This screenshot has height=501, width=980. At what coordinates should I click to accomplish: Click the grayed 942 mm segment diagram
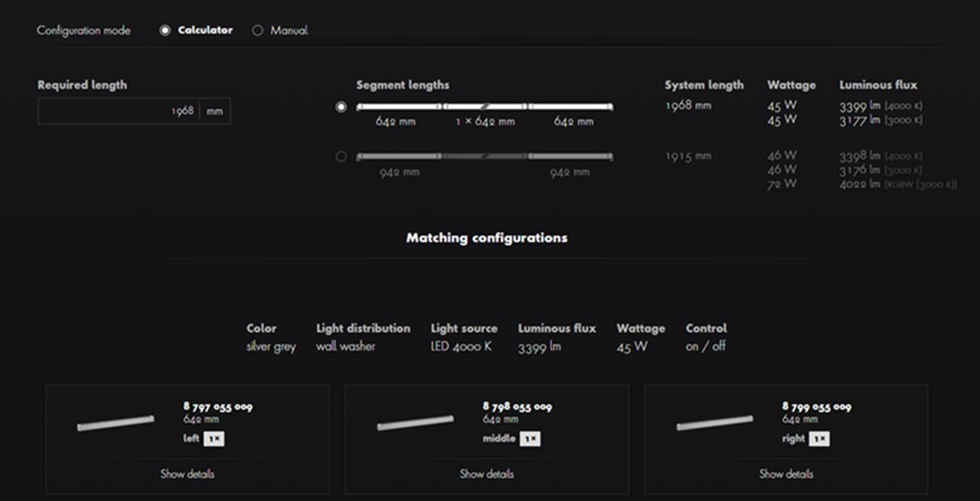point(484,156)
